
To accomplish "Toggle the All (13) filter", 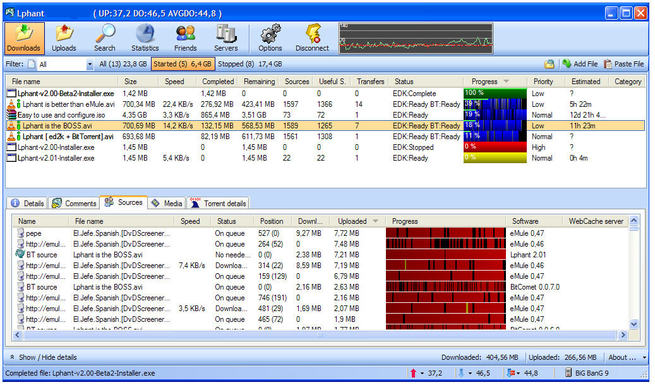I will coord(123,64).
